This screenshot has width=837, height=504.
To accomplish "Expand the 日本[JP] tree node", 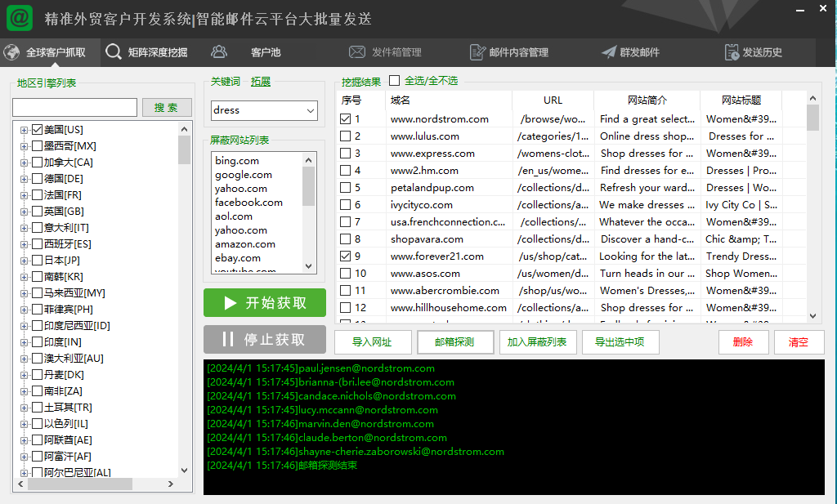I will [24, 261].
